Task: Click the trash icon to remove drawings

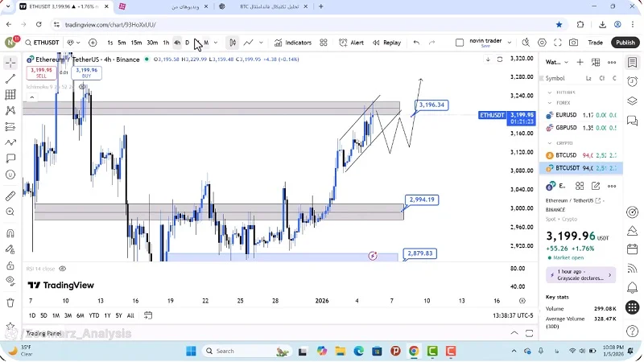Action: [x=10, y=302]
